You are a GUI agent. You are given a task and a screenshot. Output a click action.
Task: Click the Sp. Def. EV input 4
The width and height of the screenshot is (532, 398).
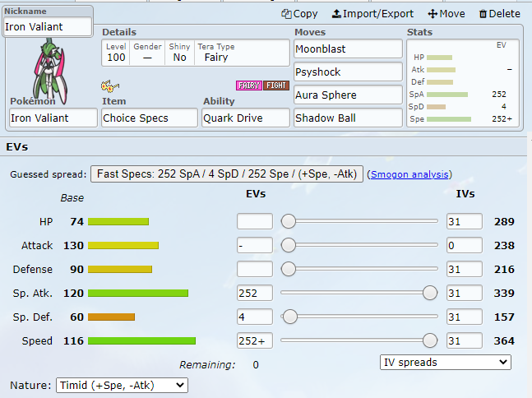(255, 317)
